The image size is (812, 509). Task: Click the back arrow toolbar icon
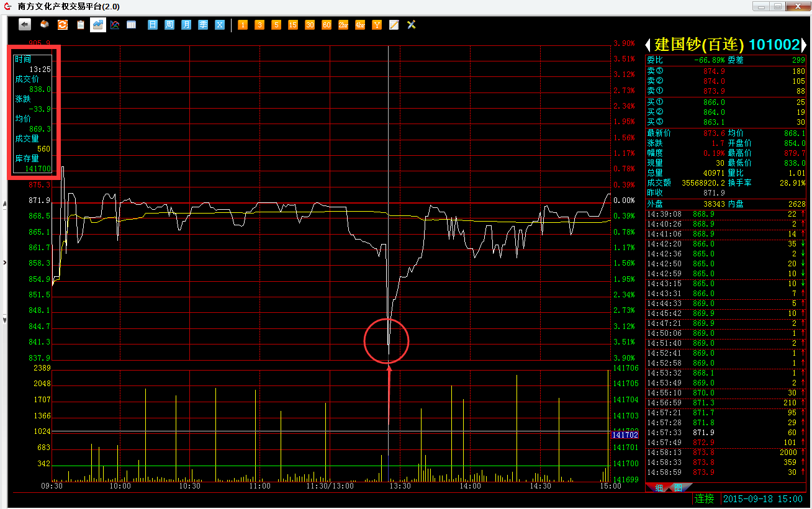click(x=25, y=25)
